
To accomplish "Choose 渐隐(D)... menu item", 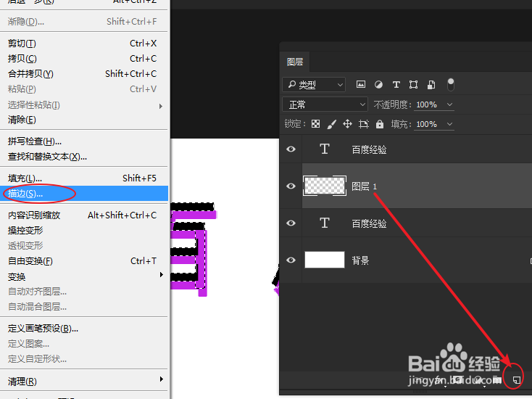I will pyautogui.click(x=84, y=22).
